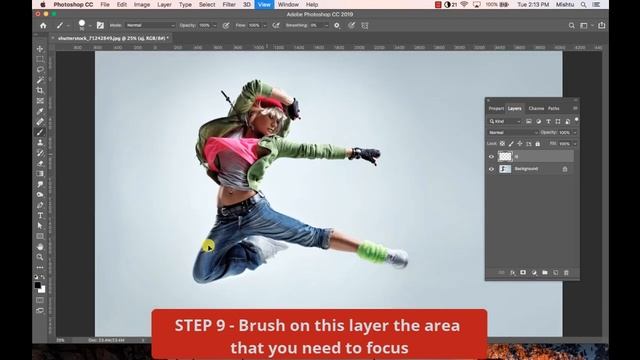This screenshot has height=360, width=640.
Task: Toggle lock transparent pixels
Action: tap(502, 144)
